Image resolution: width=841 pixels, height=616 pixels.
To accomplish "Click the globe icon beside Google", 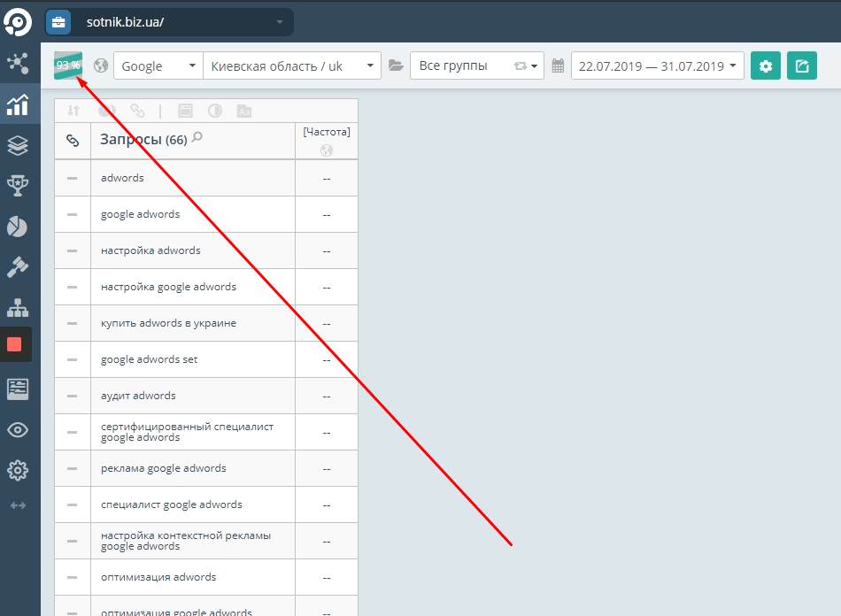I will [x=101, y=65].
